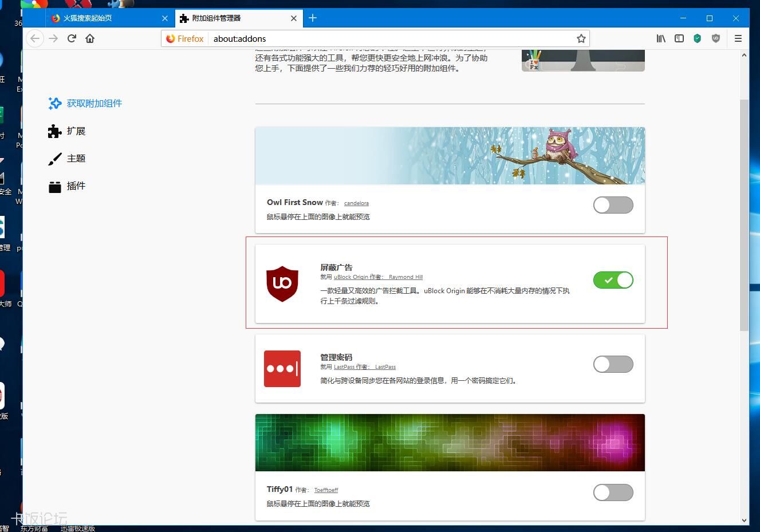The height and width of the screenshot is (532, 760).
Task: Open the Firefox home page
Action: click(x=90, y=38)
